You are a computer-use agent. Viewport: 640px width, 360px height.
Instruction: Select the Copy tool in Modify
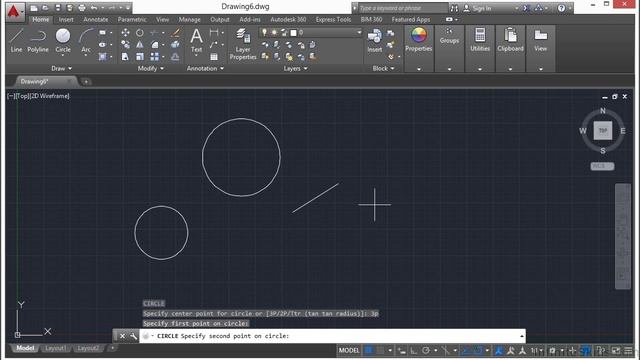(x=125, y=44)
